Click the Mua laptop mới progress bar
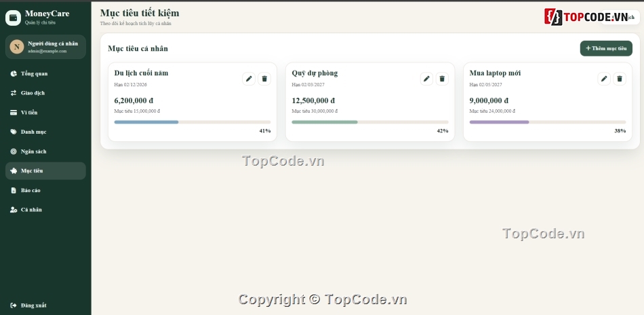The width and height of the screenshot is (644, 315). tap(548, 122)
